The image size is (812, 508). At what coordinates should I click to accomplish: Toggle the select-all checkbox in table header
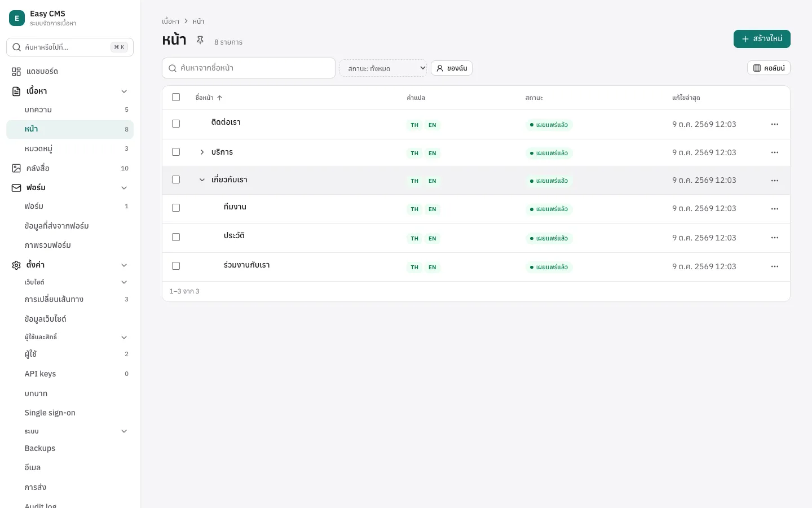[x=176, y=97]
